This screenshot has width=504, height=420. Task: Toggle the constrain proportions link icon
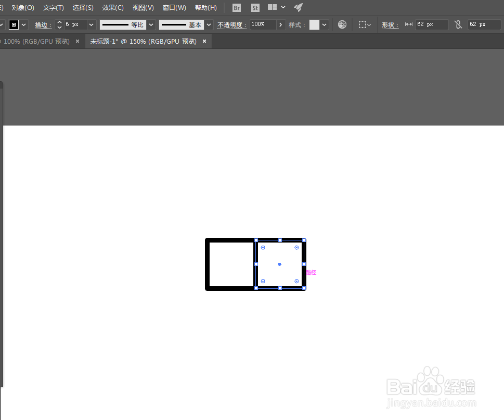click(x=458, y=24)
